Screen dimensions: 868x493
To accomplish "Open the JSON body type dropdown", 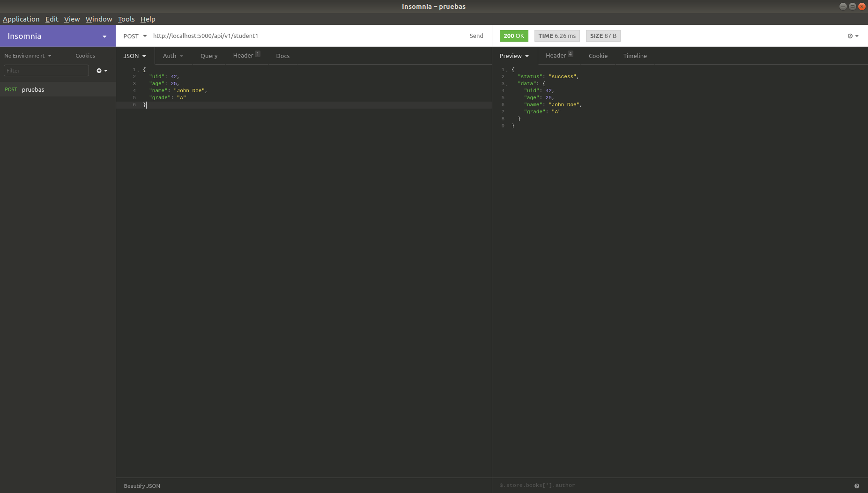I will point(134,56).
